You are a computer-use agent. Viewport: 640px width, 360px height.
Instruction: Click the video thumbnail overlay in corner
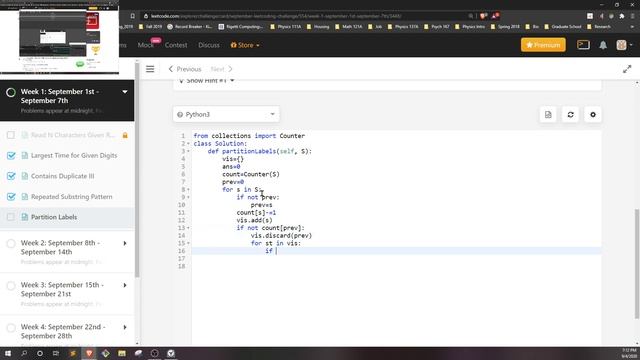tap(60, 37)
